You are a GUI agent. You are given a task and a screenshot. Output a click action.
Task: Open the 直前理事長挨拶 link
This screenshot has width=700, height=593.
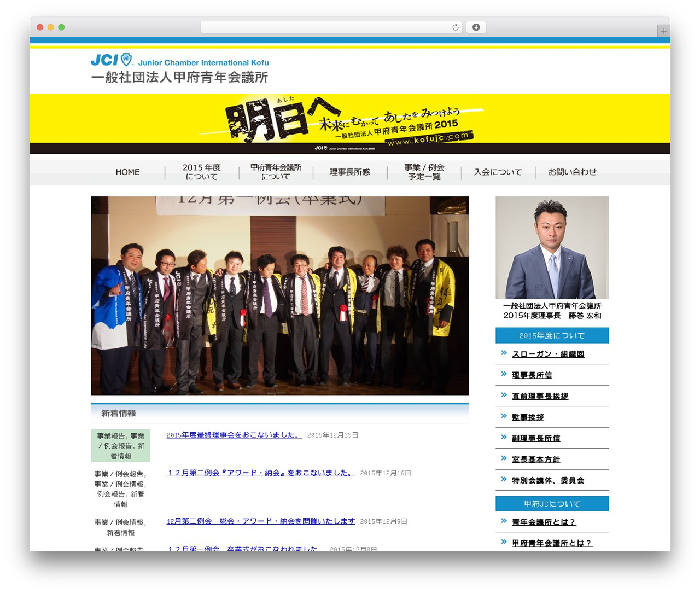click(x=540, y=396)
